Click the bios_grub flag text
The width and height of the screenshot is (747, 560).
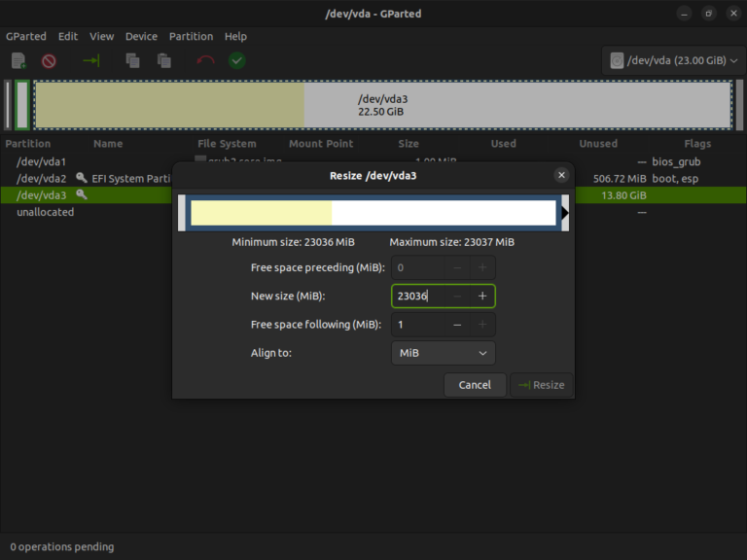(676, 161)
